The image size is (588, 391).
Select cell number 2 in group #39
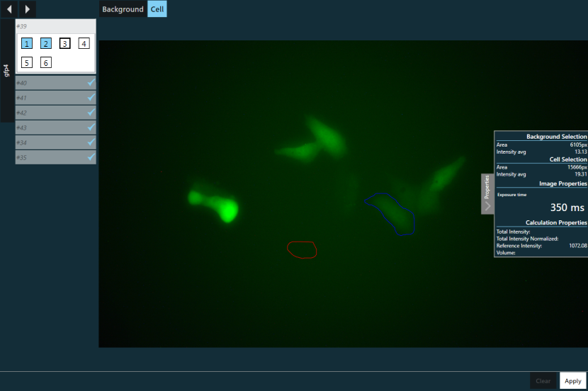click(x=46, y=43)
